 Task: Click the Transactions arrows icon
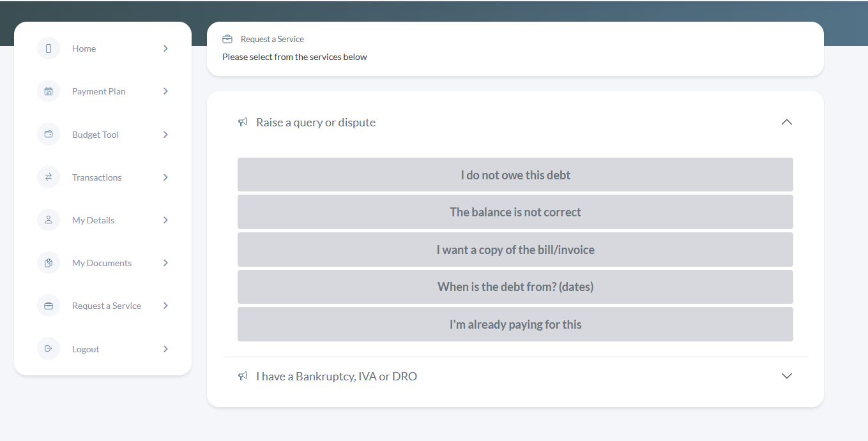(x=49, y=177)
